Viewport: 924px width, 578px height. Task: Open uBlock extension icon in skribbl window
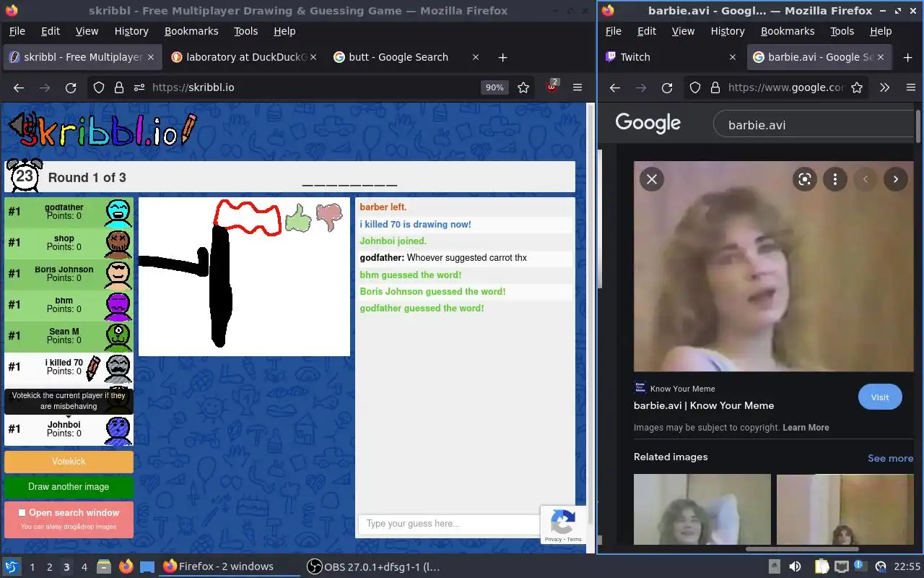click(552, 87)
